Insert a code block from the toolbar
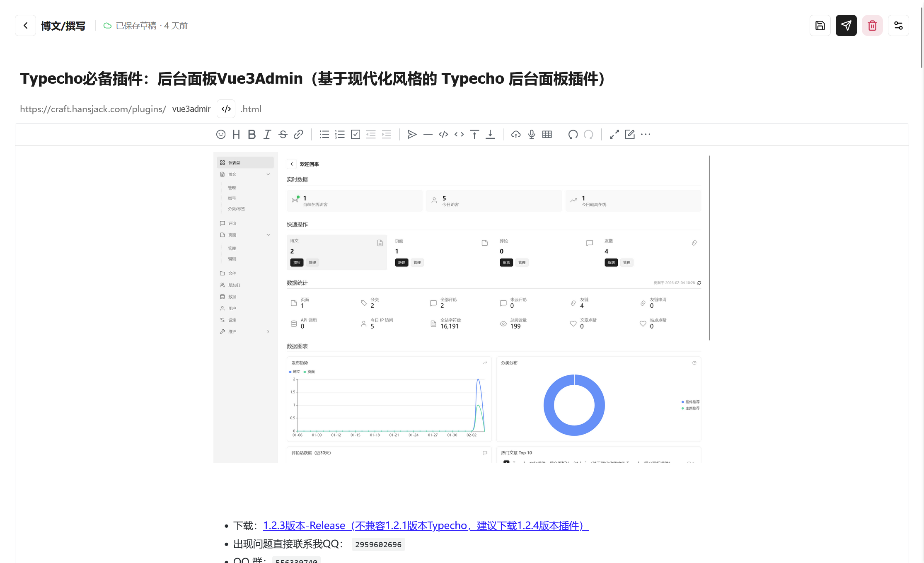The width and height of the screenshot is (924, 563). [x=443, y=134]
